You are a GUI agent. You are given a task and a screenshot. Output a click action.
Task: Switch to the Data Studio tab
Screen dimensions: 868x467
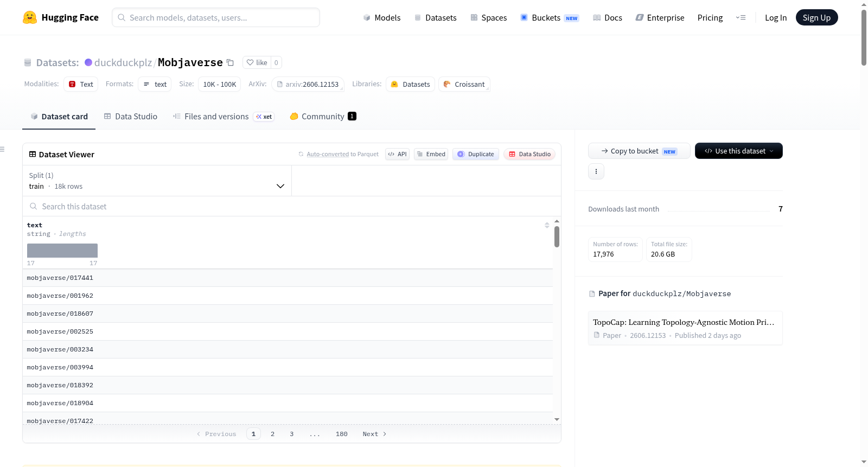131,117
